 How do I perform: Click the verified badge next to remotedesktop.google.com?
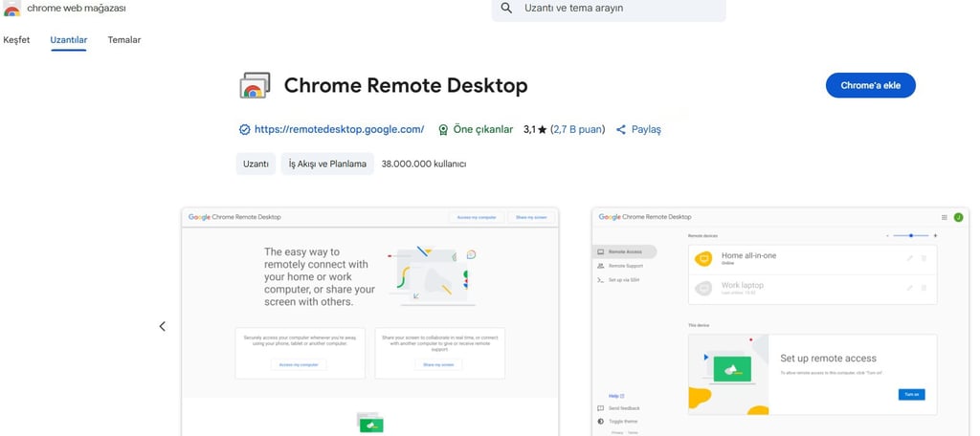[x=244, y=129]
